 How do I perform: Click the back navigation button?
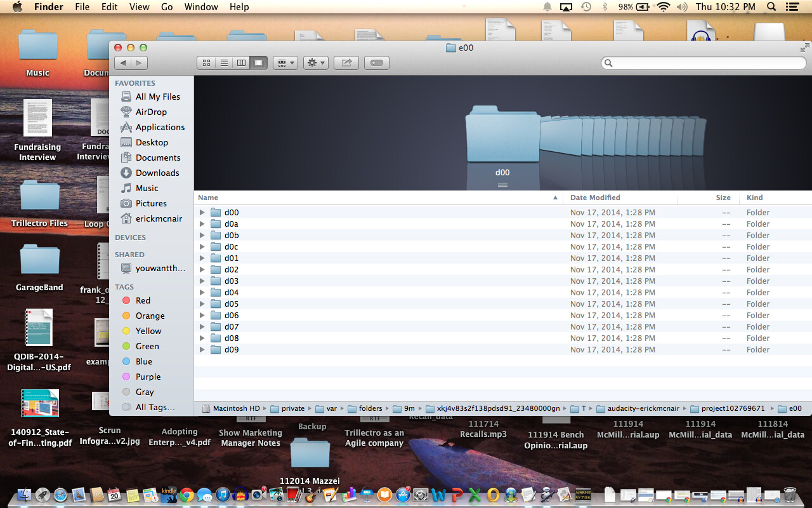click(123, 62)
